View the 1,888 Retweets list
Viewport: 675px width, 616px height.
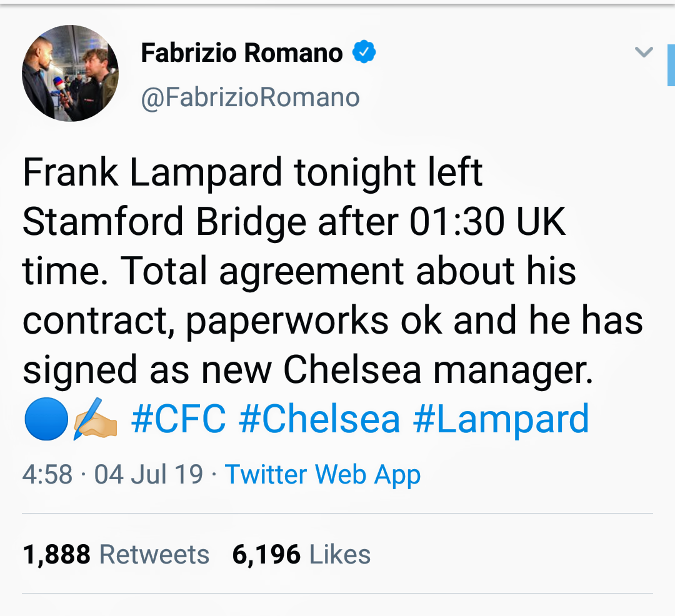[116, 554]
